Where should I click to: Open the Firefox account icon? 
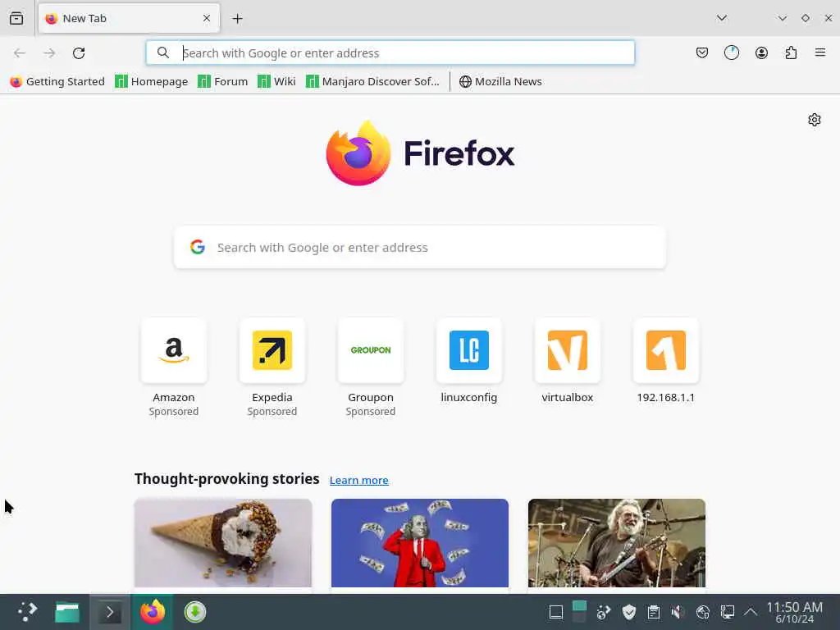(761, 52)
